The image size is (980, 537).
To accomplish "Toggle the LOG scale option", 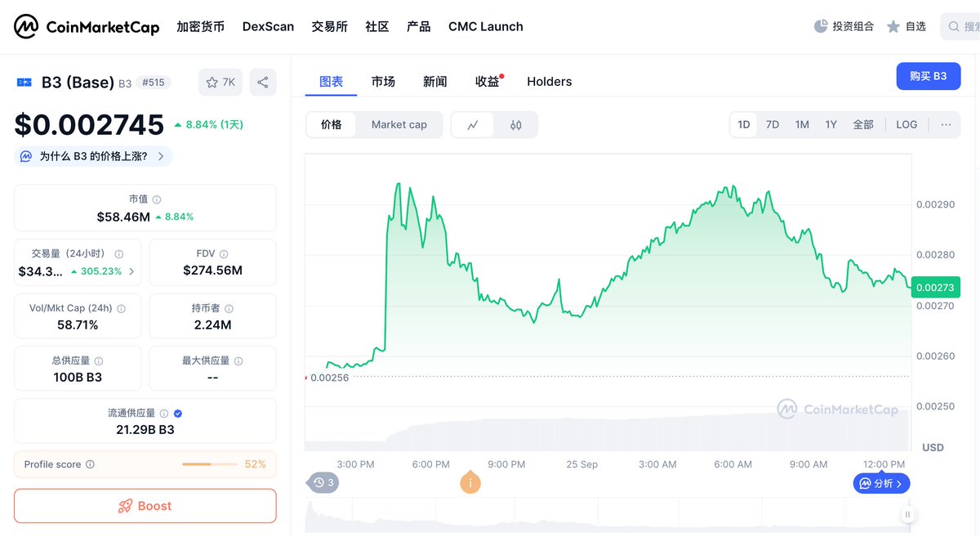I will click(906, 125).
